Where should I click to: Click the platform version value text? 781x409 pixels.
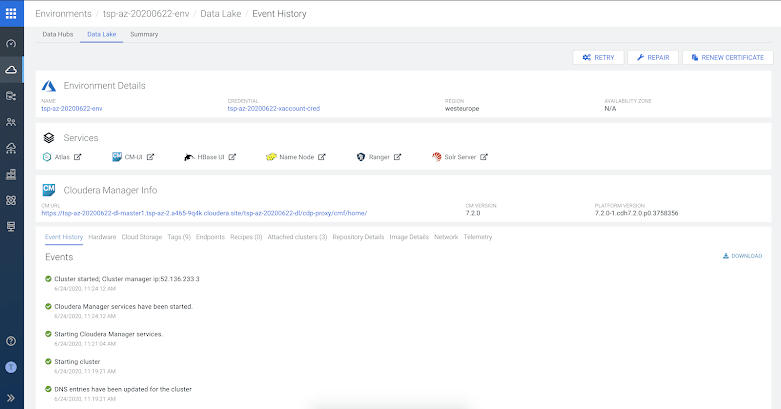click(x=636, y=213)
